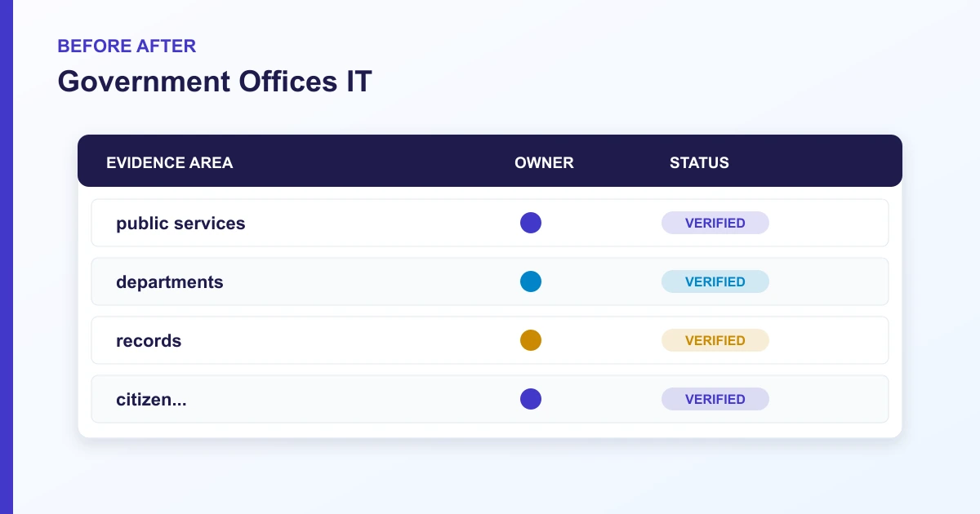Click the VERIFIED badge in citizen... row
This screenshot has height=514, width=980.
[715, 399]
